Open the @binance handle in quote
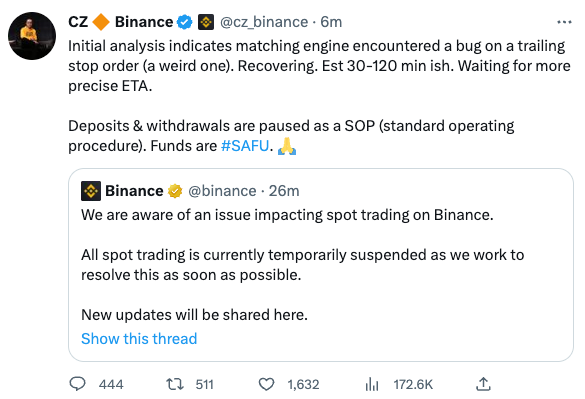Viewport: 585px width, 399px height. tap(222, 191)
